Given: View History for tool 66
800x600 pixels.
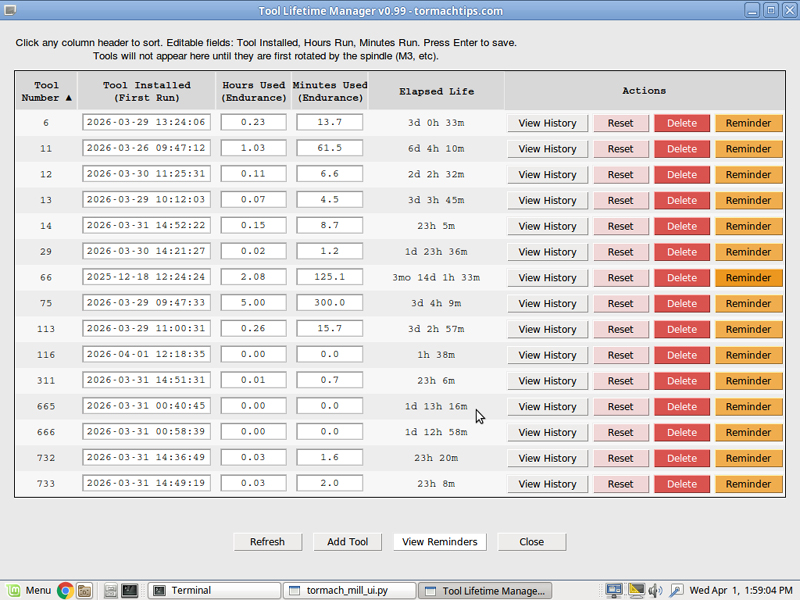Looking at the screenshot, I should 547,278.
